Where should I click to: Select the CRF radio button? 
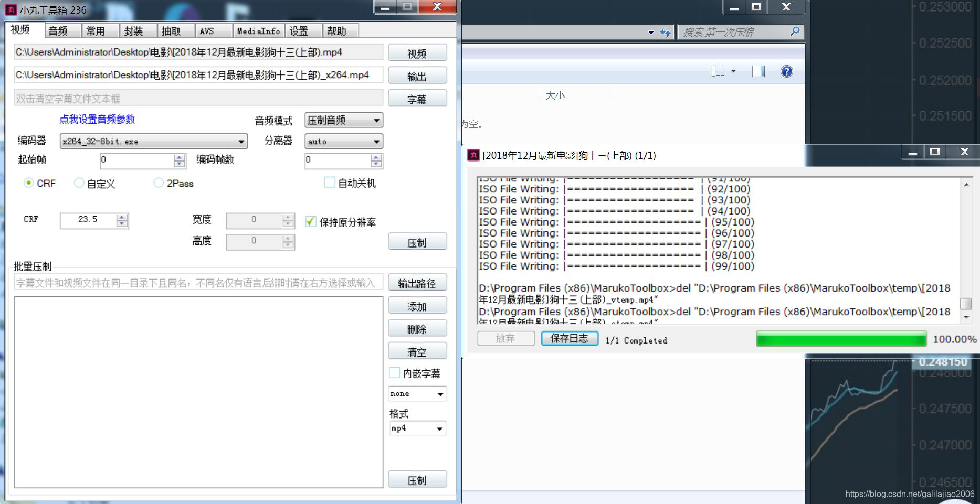coord(29,183)
